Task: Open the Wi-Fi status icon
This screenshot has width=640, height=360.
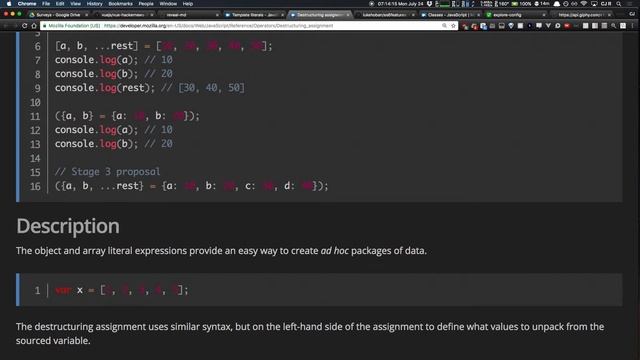Action: [x=584, y=4]
